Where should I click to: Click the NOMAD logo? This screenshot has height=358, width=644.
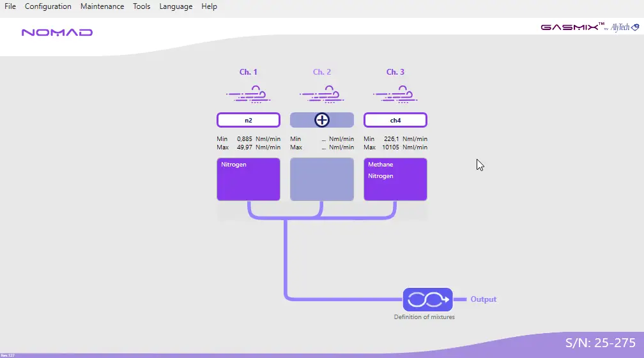[x=57, y=33]
